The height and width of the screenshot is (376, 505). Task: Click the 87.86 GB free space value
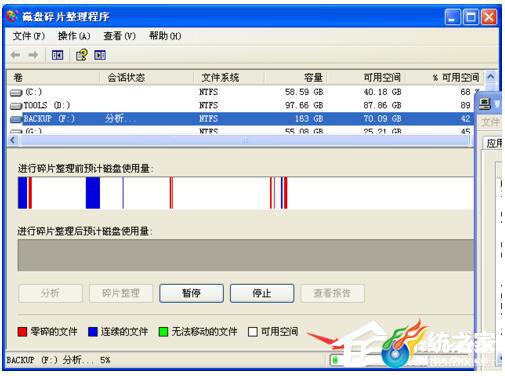382,105
